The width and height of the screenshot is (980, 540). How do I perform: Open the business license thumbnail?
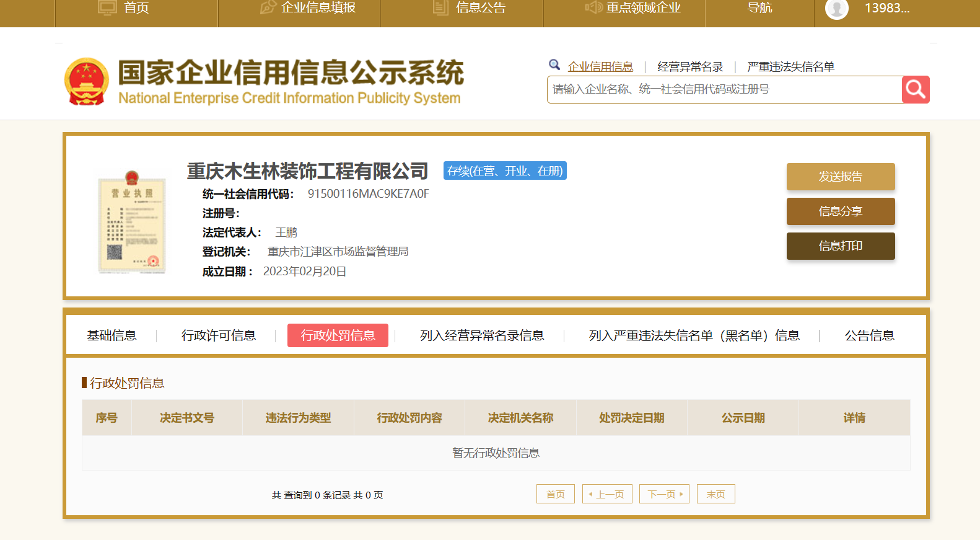132,222
